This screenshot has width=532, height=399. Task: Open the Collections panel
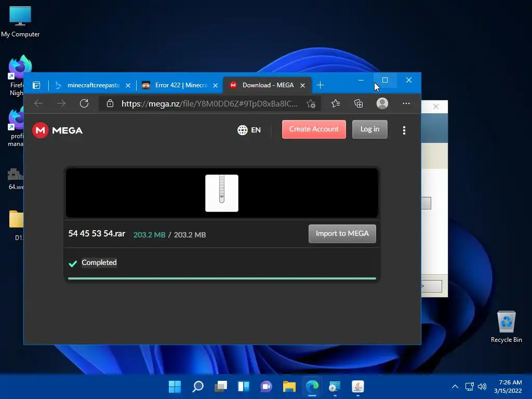pyautogui.click(x=358, y=103)
